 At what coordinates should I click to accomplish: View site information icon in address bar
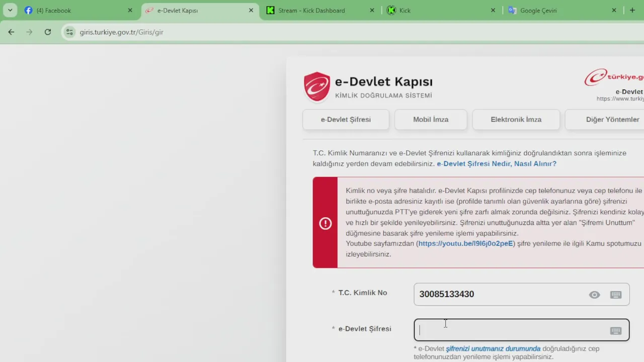point(69,32)
